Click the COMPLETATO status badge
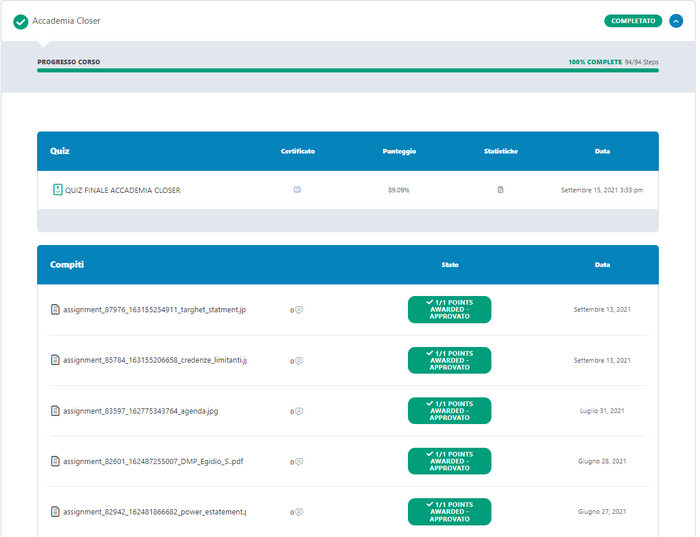Image resolution: width=700 pixels, height=537 pixels. (x=633, y=20)
